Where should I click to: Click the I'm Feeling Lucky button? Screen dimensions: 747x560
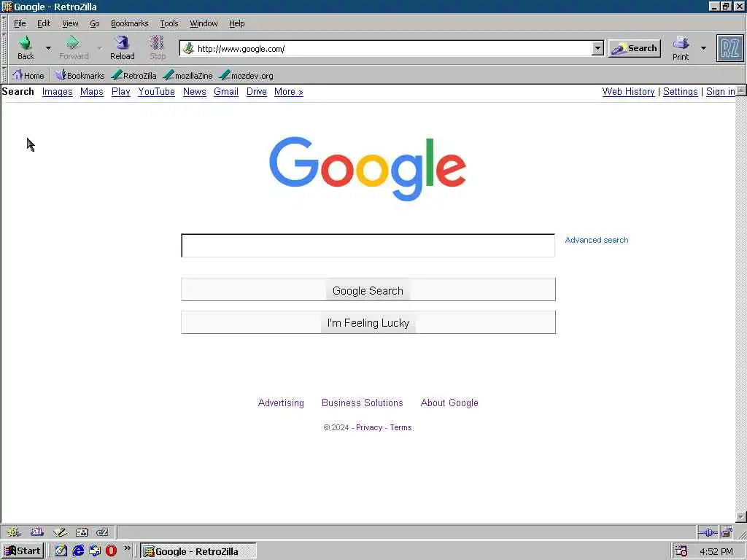point(368,322)
